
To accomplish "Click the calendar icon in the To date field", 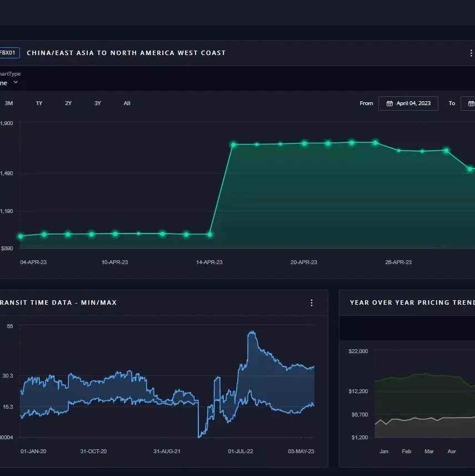I will (x=471, y=103).
